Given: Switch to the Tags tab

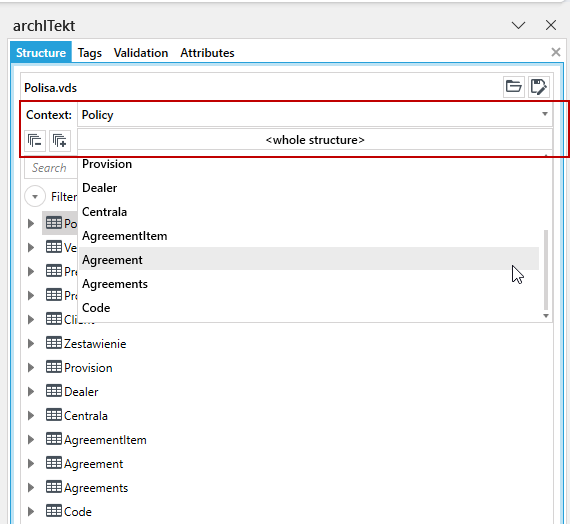Looking at the screenshot, I should tap(89, 53).
